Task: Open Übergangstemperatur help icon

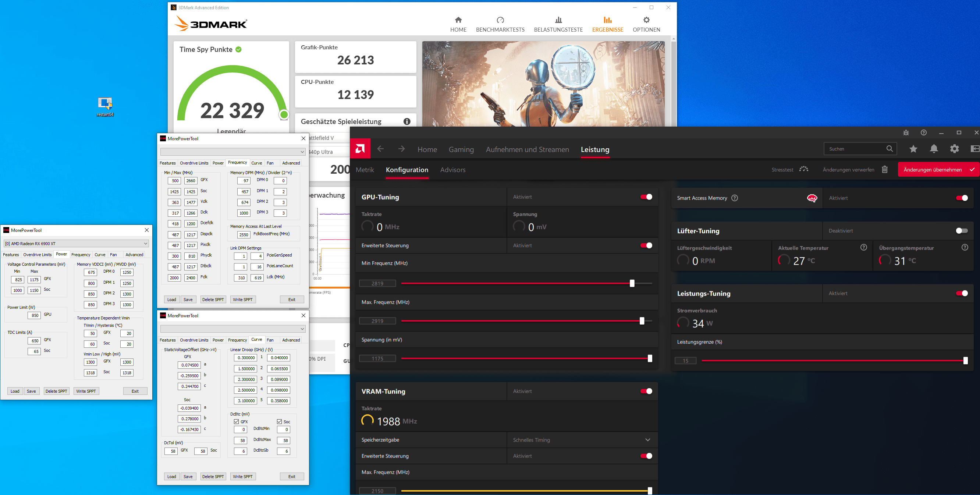Action: coord(965,247)
